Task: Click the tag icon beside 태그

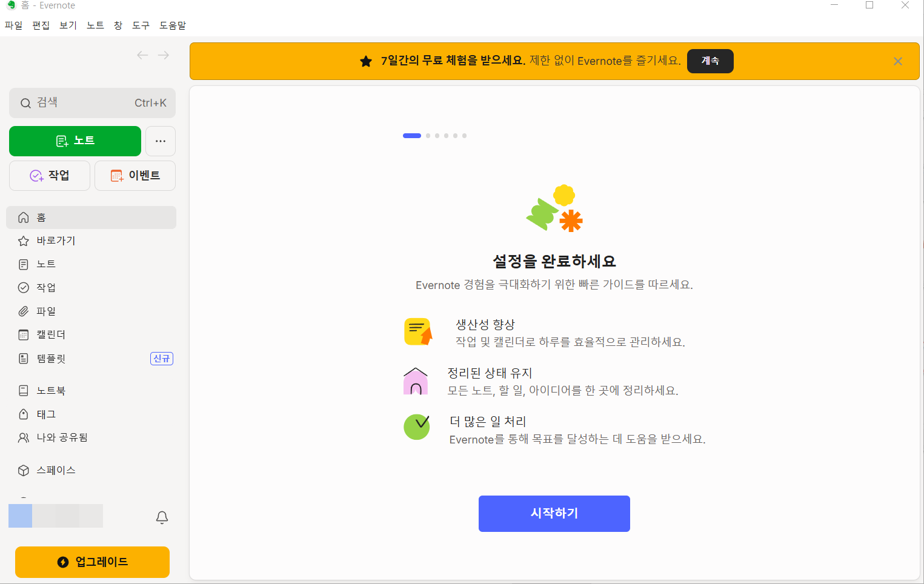Action: pos(24,414)
